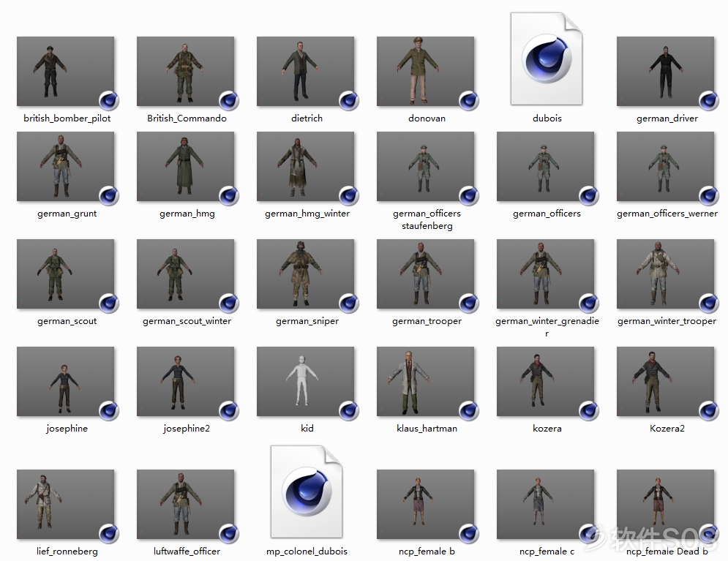Click the file name label mp_colonel_dubois

click(x=307, y=551)
